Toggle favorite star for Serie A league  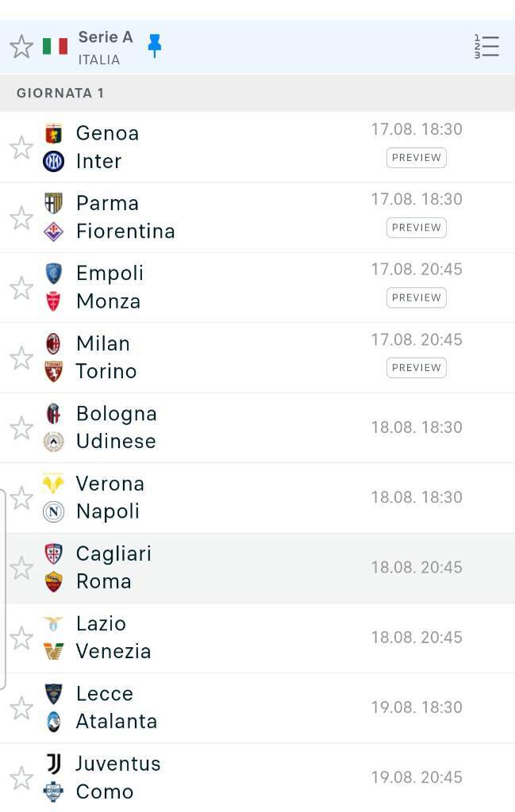(21, 47)
